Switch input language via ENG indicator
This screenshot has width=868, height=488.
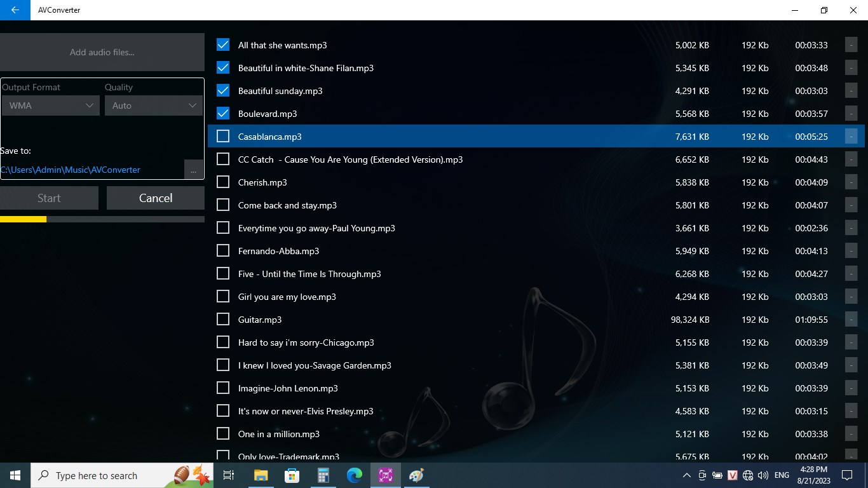click(x=782, y=475)
